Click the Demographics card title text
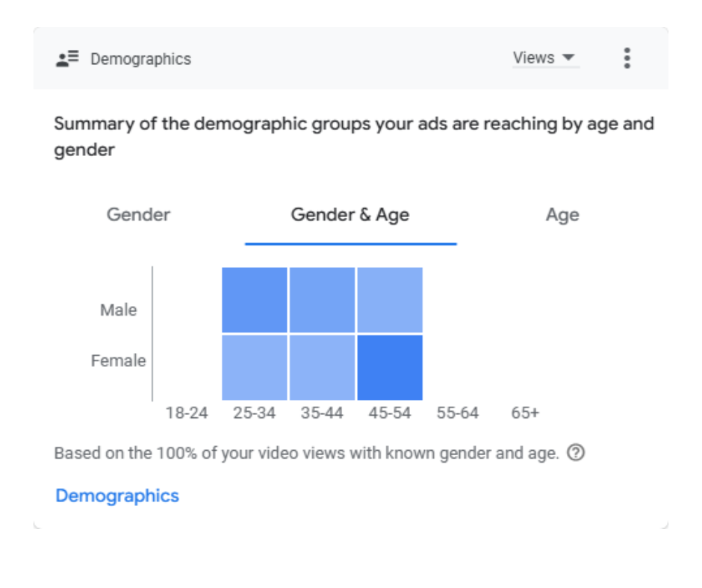 point(140,59)
